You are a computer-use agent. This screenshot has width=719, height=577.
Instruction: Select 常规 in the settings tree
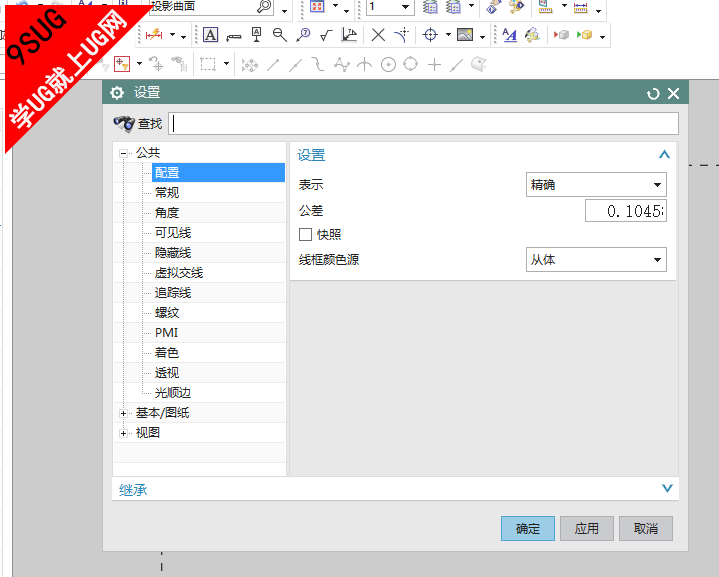pyautogui.click(x=167, y=193)
